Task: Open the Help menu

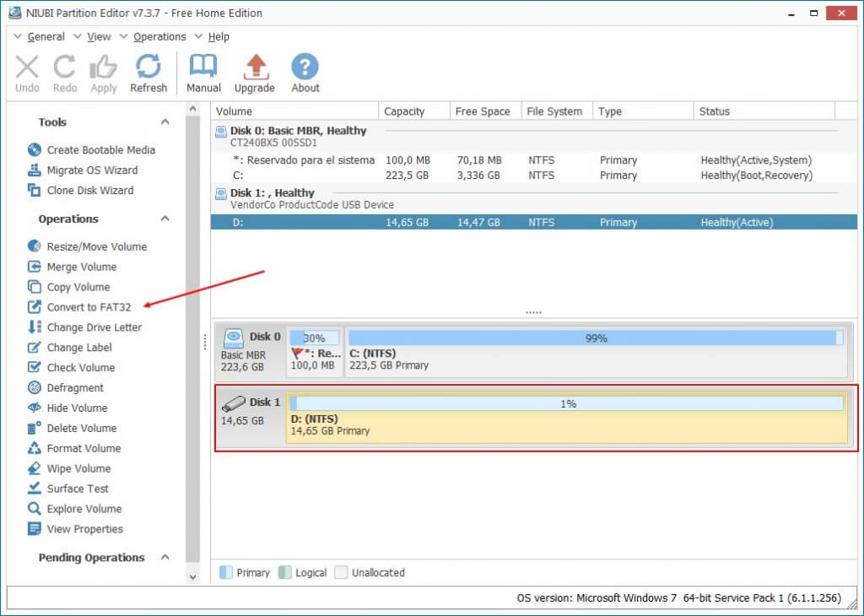Action: tap(219, 36)
